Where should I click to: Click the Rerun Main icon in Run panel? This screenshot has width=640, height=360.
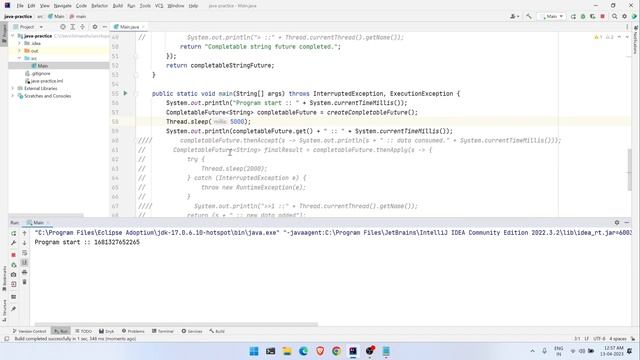(13, 233)
